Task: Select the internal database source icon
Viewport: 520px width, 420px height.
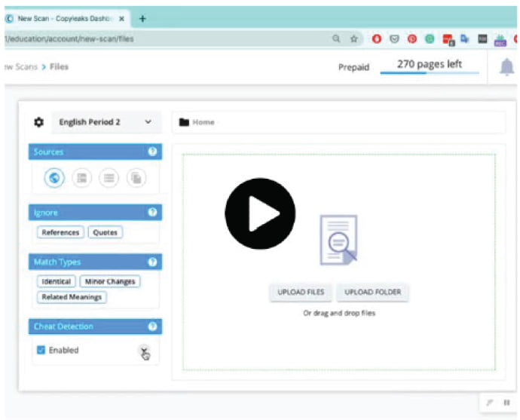Action: pos(82,178)
